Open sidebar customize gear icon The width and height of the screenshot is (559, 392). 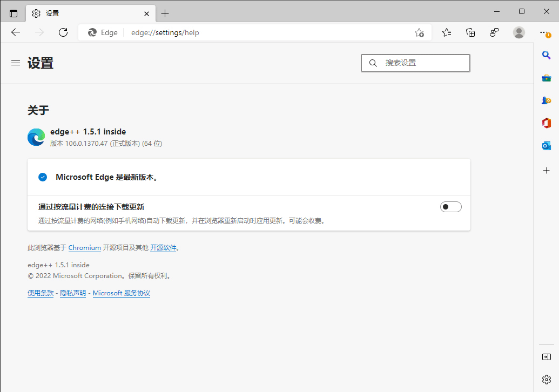[546, 380]
